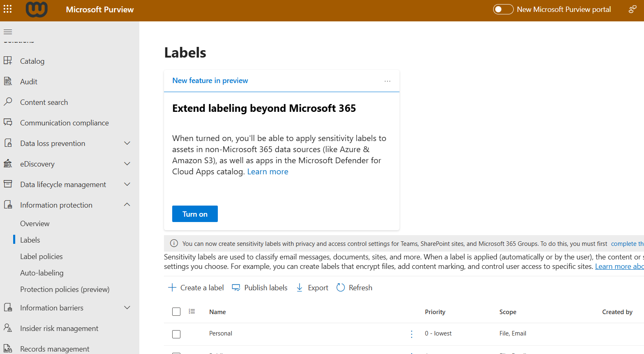Open Auto-labeling in the sidebar

click(x=42, y=273)
